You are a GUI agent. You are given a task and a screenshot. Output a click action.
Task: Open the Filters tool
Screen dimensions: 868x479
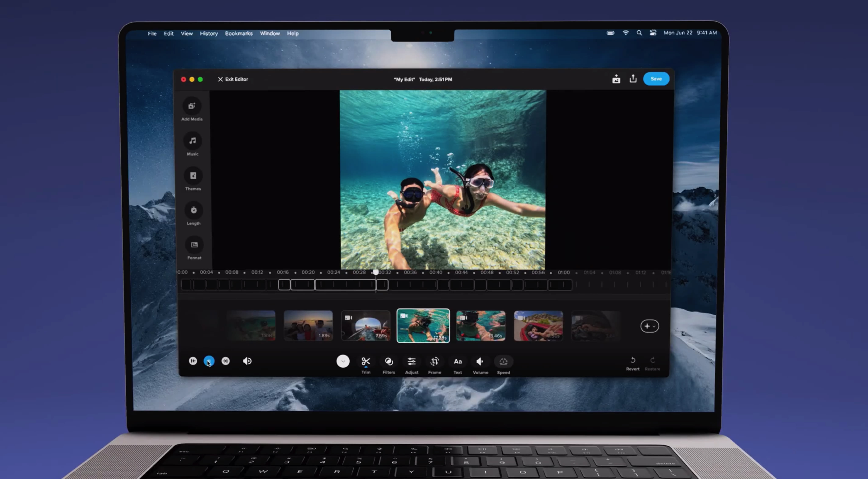click(388, 361)
